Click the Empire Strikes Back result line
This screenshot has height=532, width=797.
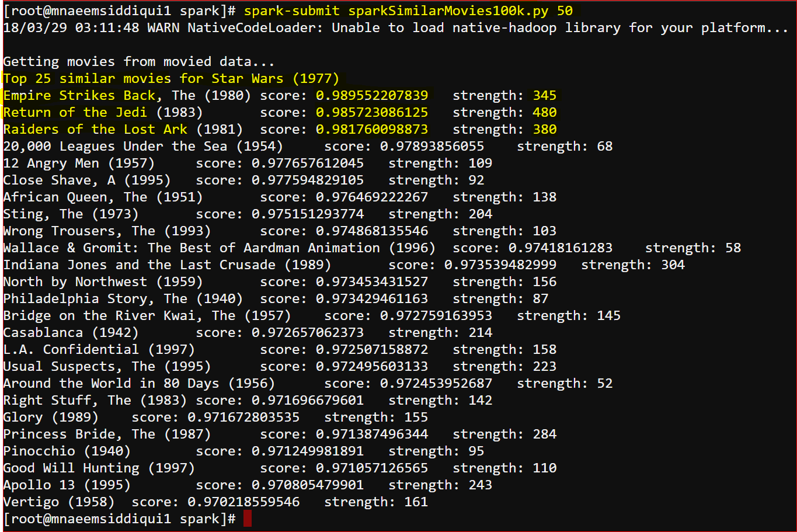pos(280,95)
